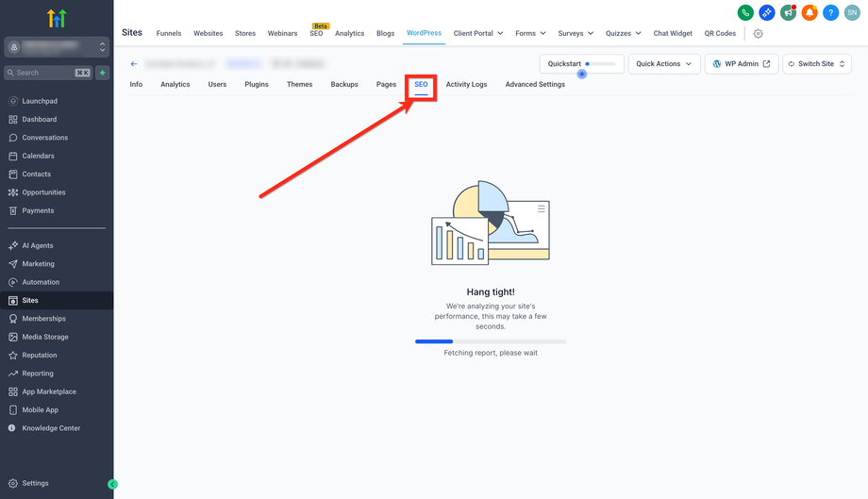Viewport: 868px width, 499px height.
Task: Expand the Surveys dropdown menu
Action: [576, 33]
